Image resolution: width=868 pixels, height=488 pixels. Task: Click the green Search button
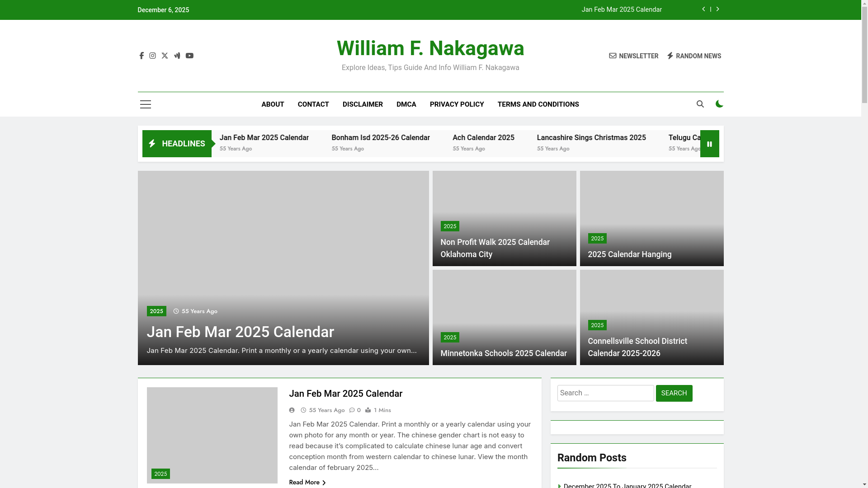click(x=674, y=393)
